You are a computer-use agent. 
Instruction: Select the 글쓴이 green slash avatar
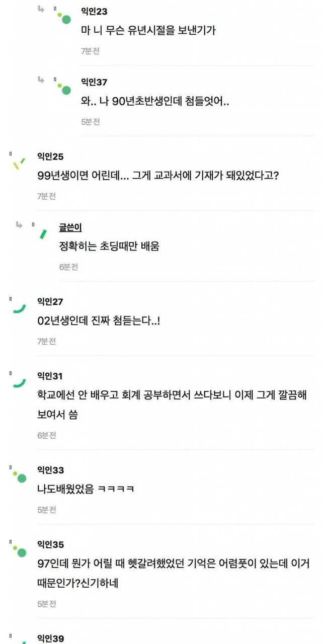tap(43, 234)
